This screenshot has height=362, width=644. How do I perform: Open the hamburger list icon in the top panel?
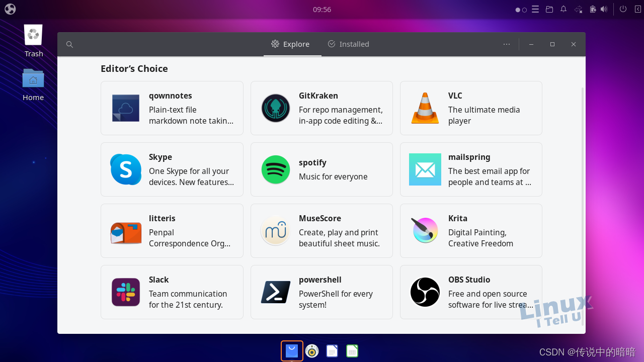click(x=535, y=9)
